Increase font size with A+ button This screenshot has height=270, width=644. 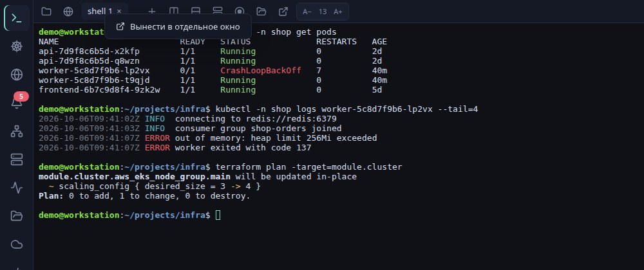[338, 12]
